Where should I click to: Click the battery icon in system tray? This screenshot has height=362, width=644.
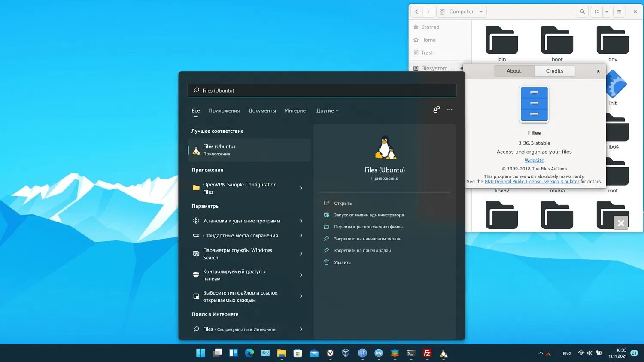click(x=599, y=353)
